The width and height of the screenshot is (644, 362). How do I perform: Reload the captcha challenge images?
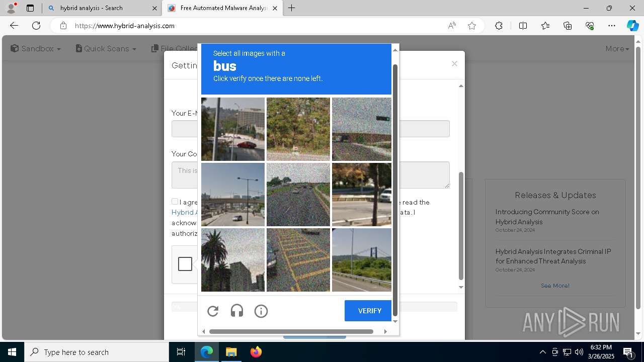(213, 311)
